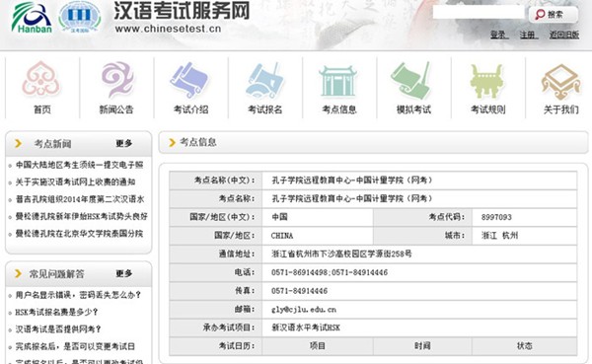Open news 关于实施汉语考试网上收费的通知
This screenshot has height=364, width=592.
[75, 182]
